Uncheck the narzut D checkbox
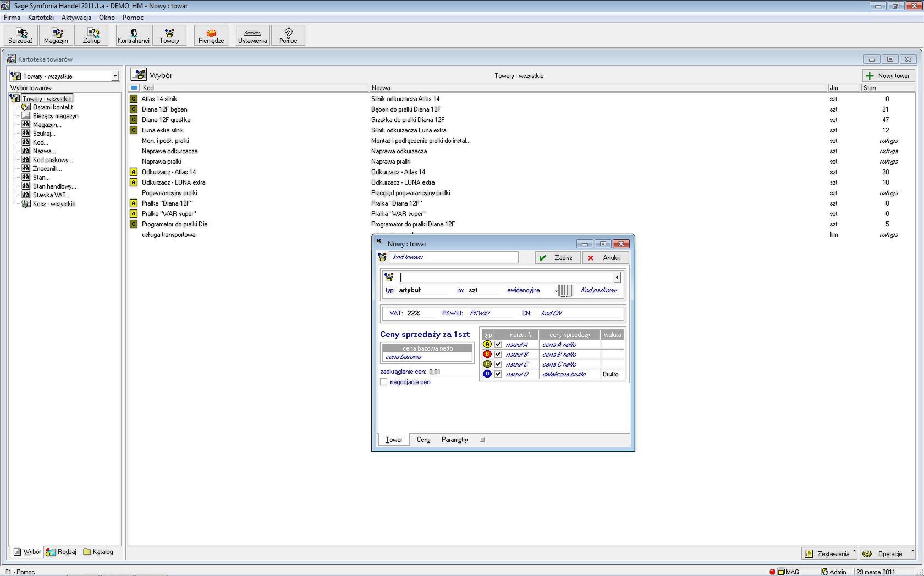 pyautogui.click(x=498, y=374)
